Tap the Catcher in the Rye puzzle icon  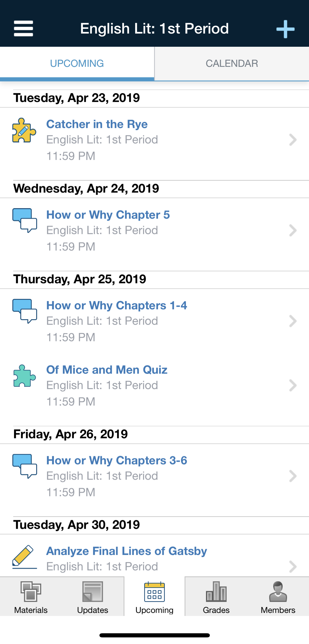[24, 131]
